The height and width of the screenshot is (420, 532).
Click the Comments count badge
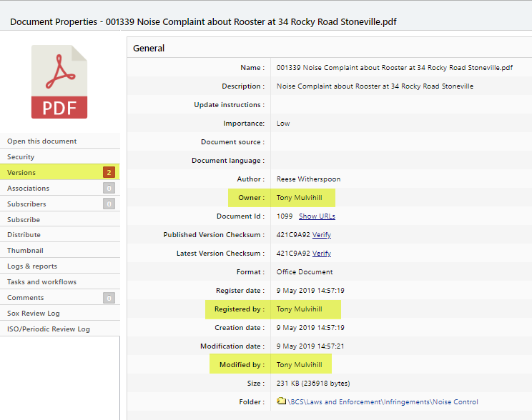[109, 298]
